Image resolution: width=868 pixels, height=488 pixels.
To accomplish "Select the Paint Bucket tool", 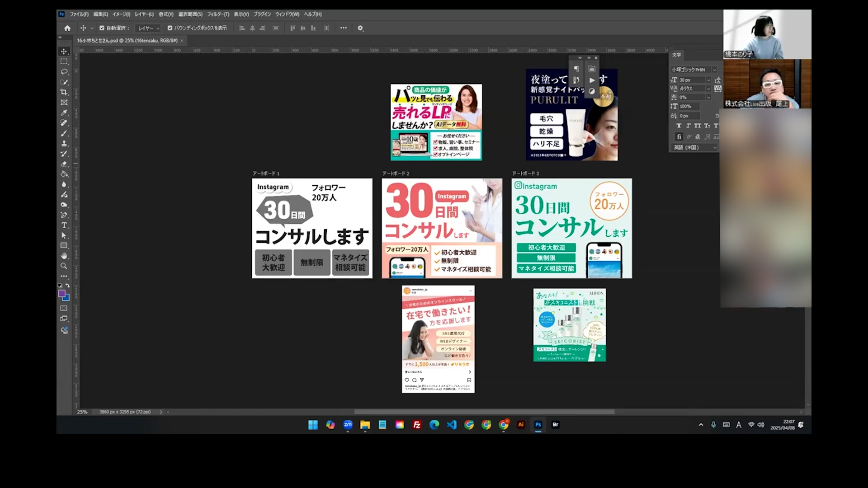I will pyautogui.click(x=64, y=174).
